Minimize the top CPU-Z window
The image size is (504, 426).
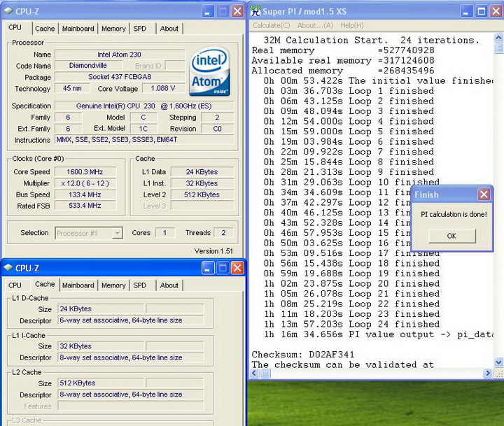[x=208, y=11]
